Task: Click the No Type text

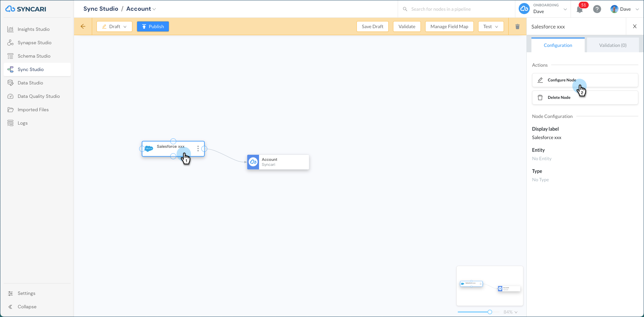Action: [x=540, y=180]
